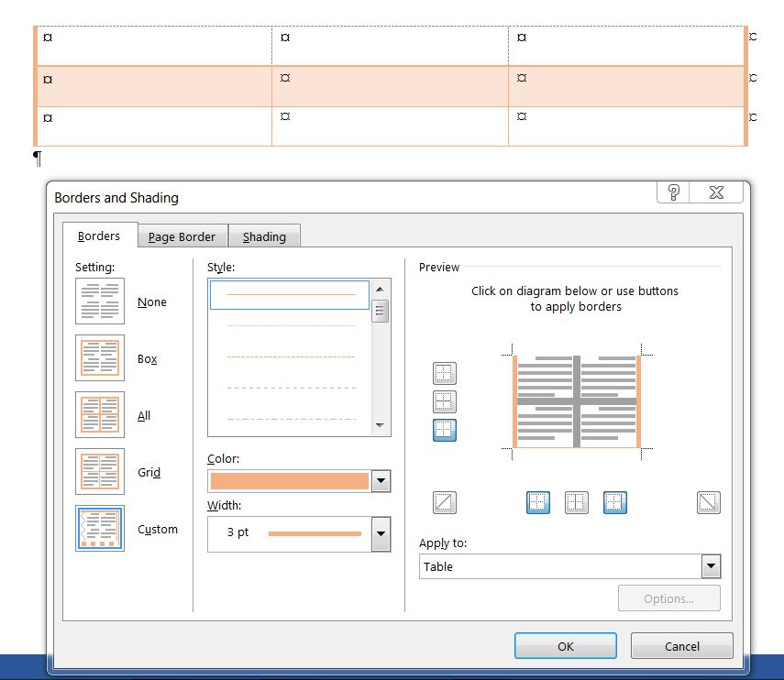Choose the dash-dot border style
Viewport: 784px width, 680px height.
click(x=291, y=419)
